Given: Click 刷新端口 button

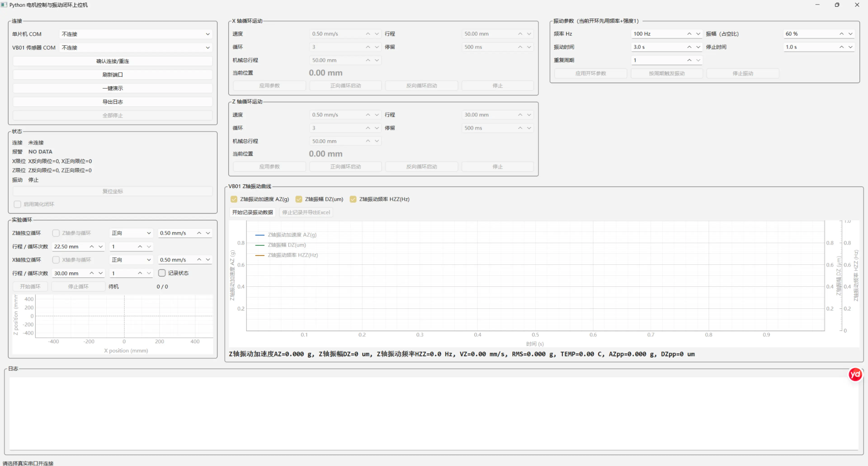Looking at the screenshot, I should tap(113, 75).
